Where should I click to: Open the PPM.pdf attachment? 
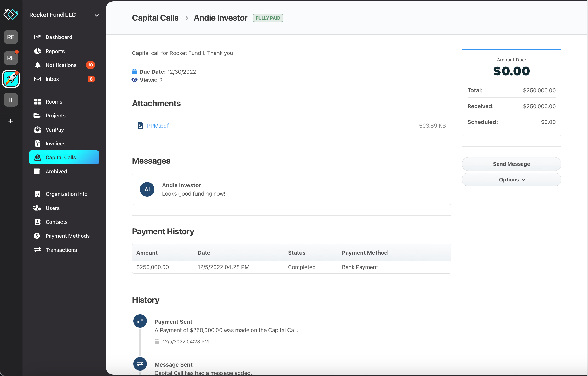coord(158,126)
